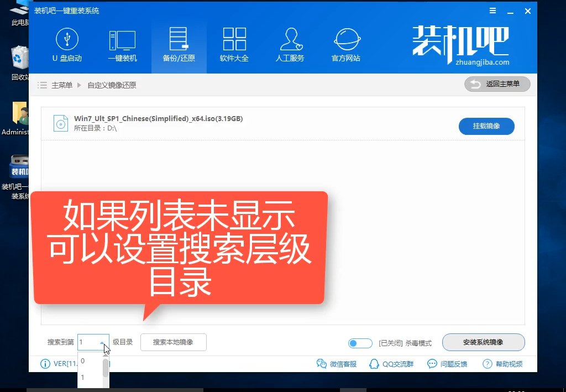Open the 软件大全 software icon
The image size is (566, 392).
[x=234, y=40]
